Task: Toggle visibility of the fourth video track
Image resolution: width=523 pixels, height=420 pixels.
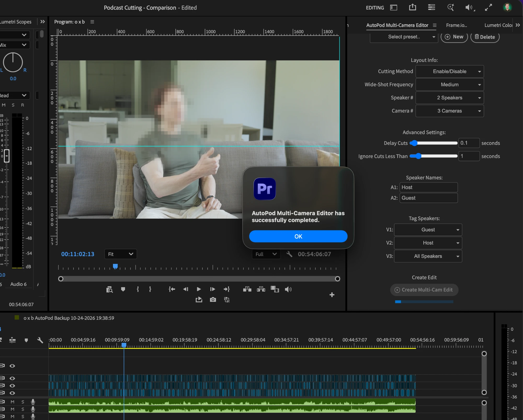Action: (x=12, y=393)
